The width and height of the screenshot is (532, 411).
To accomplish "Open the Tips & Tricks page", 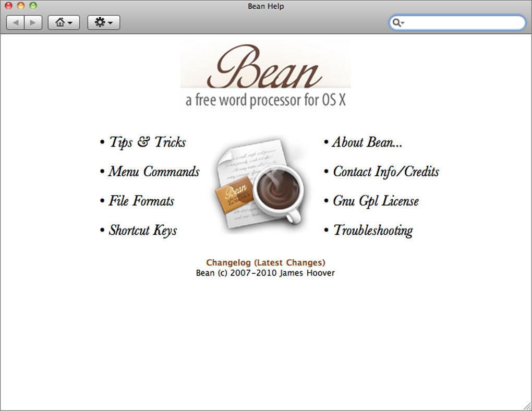I will click(x=147, y=142).
